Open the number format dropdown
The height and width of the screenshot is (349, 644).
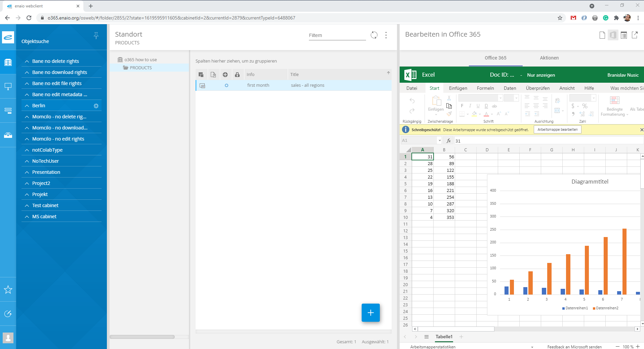tap(594, 98)
